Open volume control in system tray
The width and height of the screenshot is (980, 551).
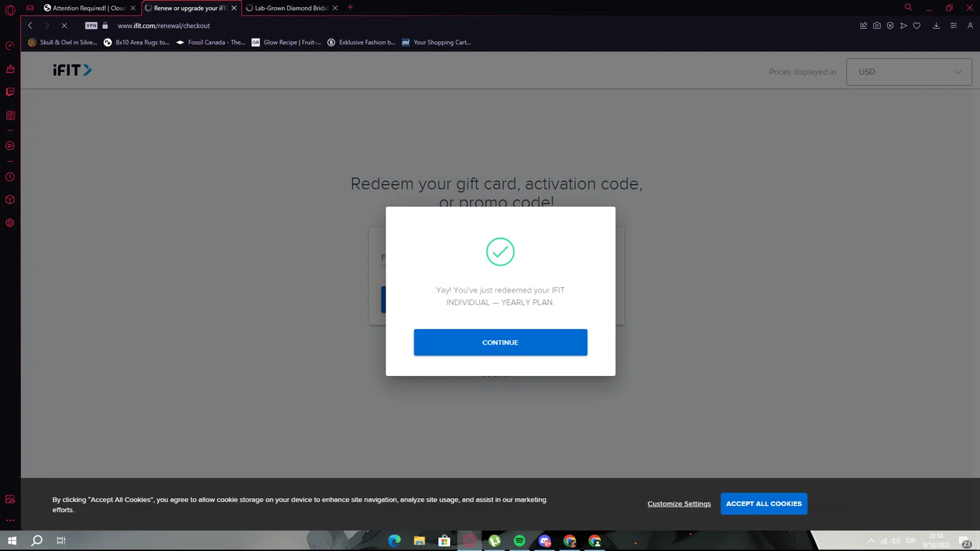click(896, 541)
